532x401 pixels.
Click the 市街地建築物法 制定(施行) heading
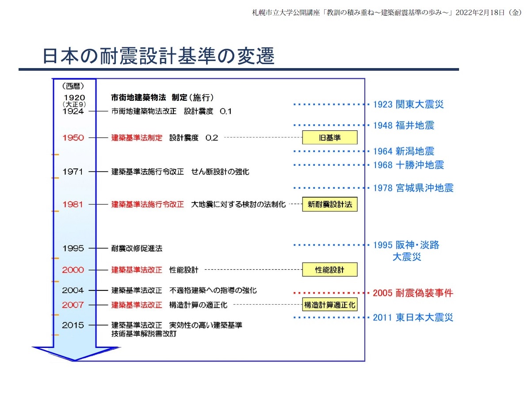click(x=162, y=97)
